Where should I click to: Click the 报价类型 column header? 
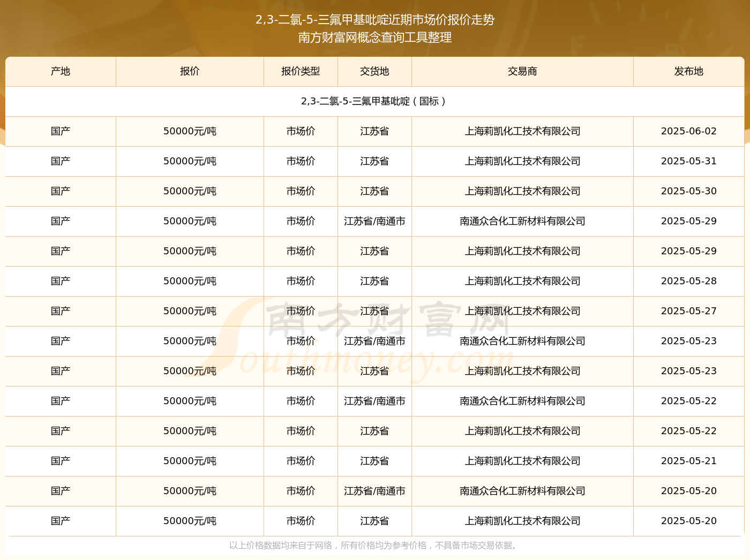301,71
